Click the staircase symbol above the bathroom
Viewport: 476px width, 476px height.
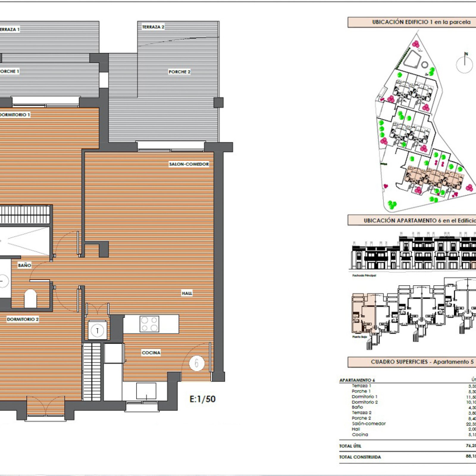click(25, 214)
